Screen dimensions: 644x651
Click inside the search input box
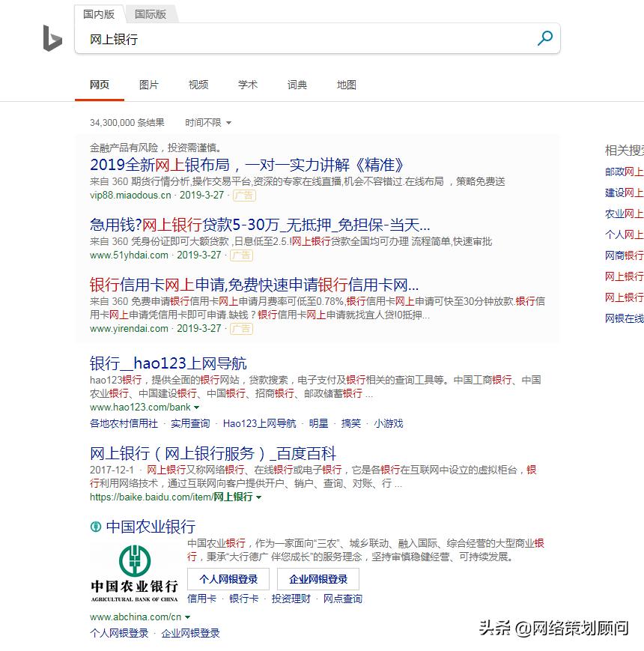(x=300, y=38)
